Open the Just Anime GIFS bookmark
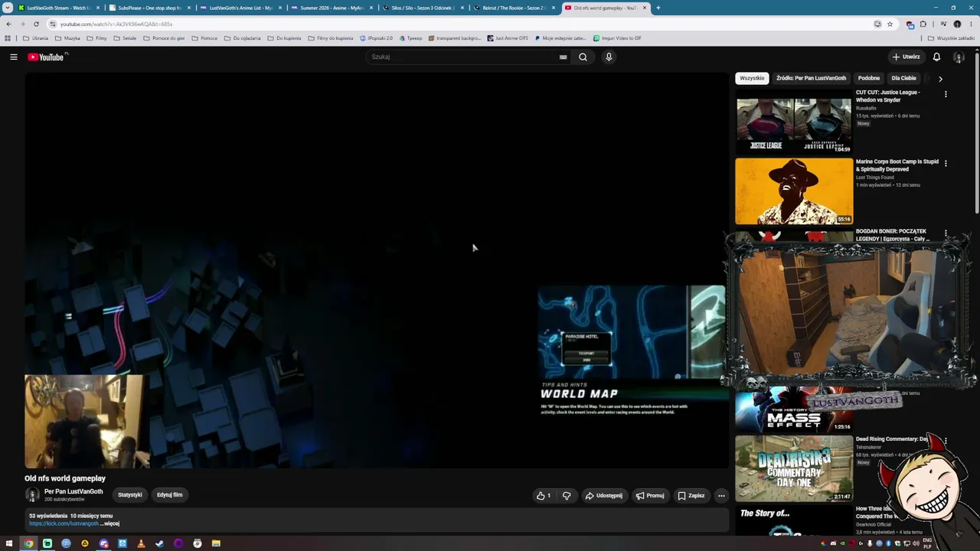The image size is (980, 551). click(x=508, y=37)
